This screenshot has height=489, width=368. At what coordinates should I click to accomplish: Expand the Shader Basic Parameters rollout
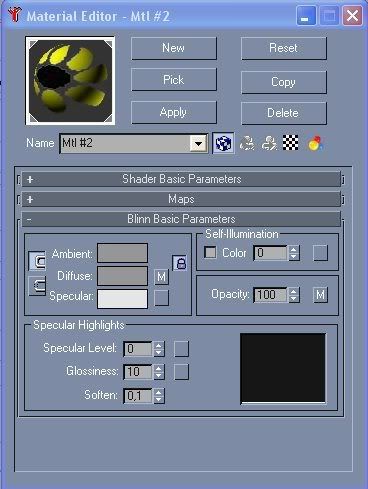pos(181,179)
